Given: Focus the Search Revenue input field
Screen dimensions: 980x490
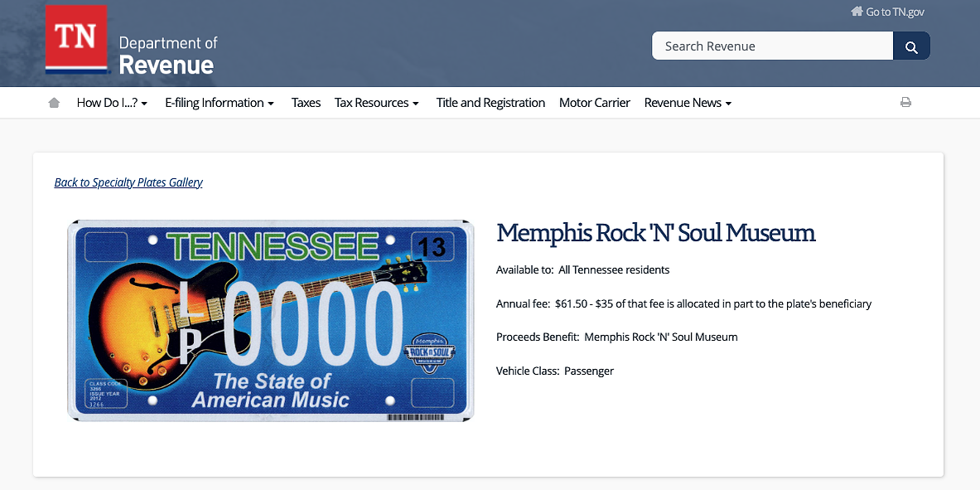Looking at the screenshot, I should (x=773, y=46).
